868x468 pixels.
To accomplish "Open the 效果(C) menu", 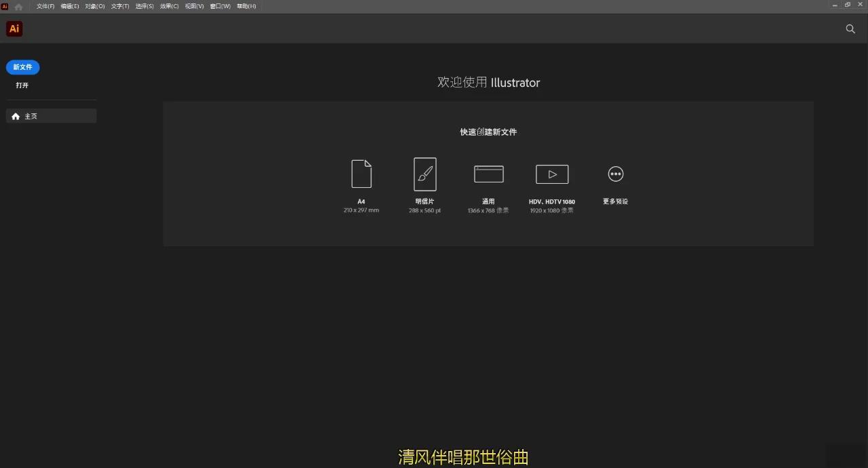I will (170, 6).
